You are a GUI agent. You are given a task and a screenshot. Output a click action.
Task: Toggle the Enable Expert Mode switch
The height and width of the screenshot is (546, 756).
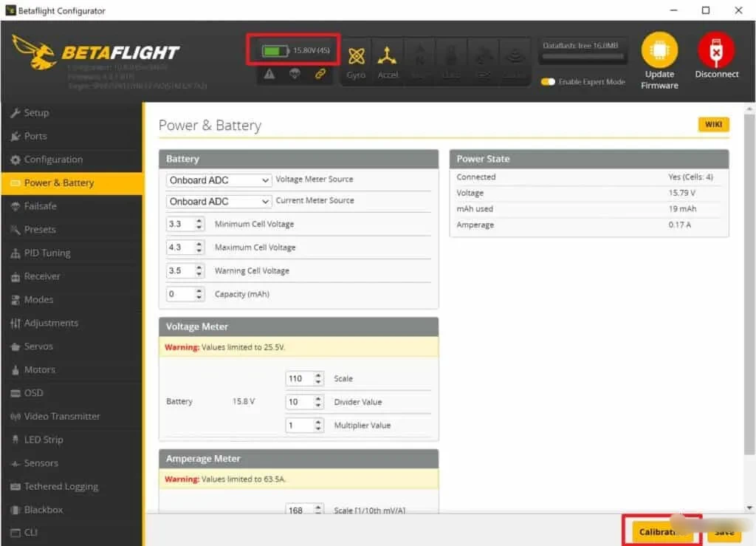tap(548, 81)
